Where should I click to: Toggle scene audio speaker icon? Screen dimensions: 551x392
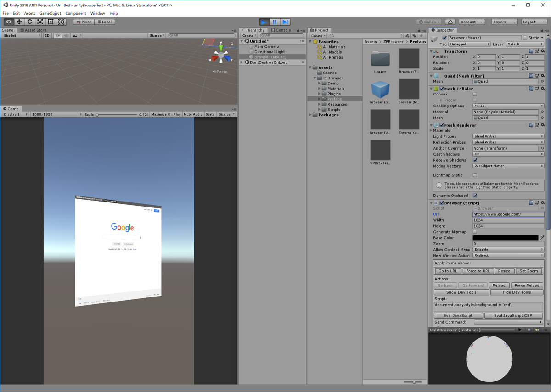66,35
